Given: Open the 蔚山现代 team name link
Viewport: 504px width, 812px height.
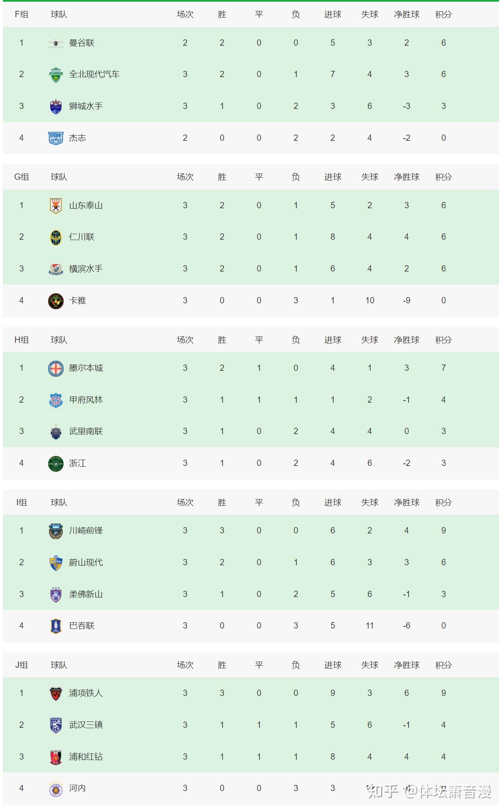Looking at the screenshot, I should coord(86,563).
